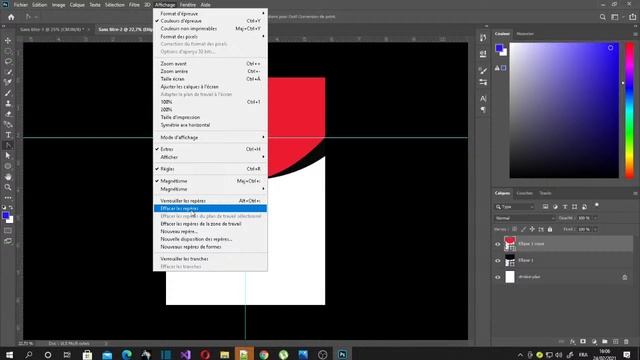Expand the Format des pixels submenu
Image resolution: width=640 pixels, height=360 pixels.
point(210,36)
